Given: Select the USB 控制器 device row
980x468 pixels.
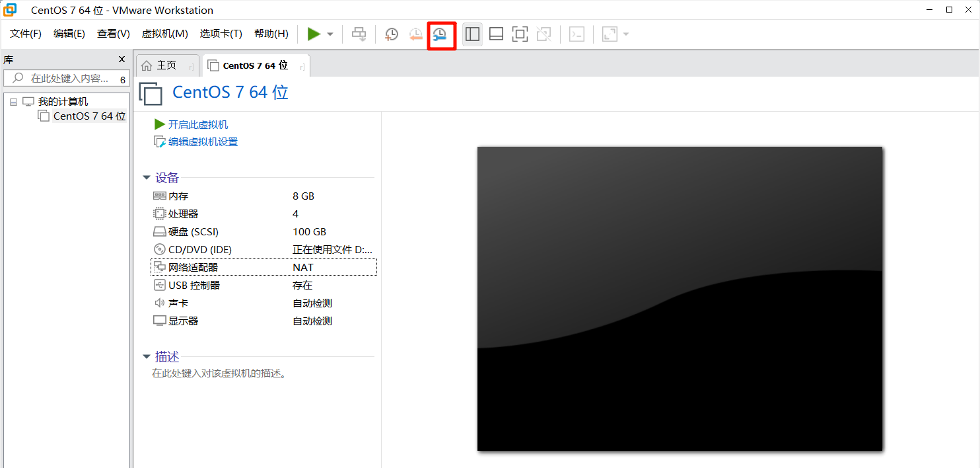Looking at the screenshot, I should [x=264, y=286].
